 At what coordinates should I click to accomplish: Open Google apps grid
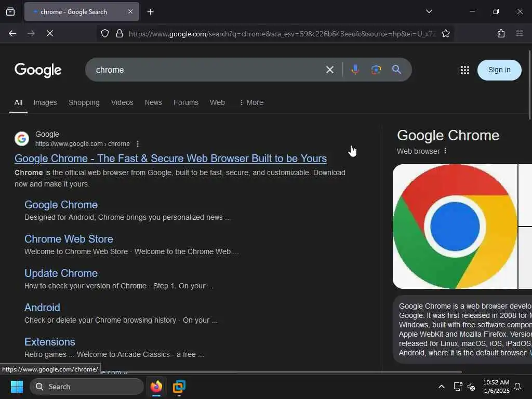click(x=465, y=70)
